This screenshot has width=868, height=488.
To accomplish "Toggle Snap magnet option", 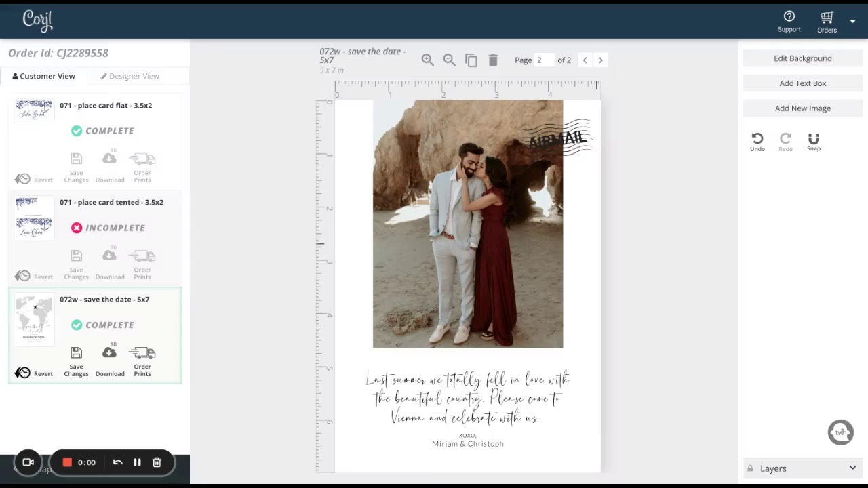I will [x=814, y=142].
